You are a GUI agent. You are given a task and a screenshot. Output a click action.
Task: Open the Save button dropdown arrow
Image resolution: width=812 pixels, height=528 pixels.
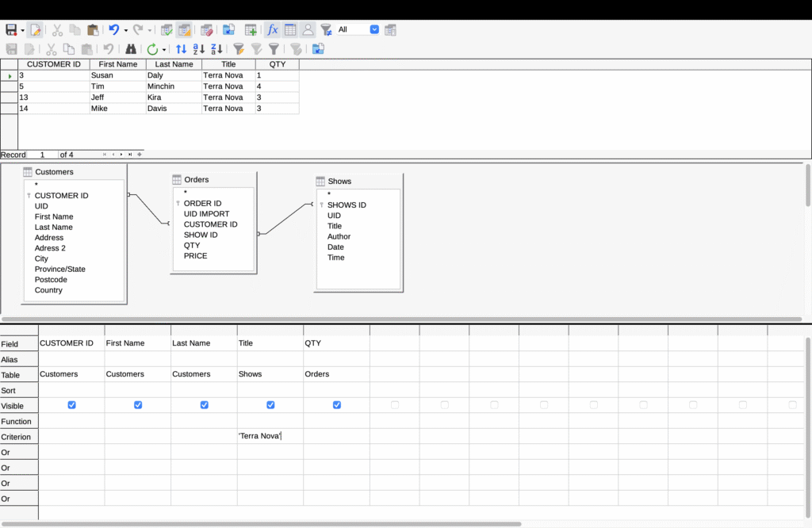point(23,30)
